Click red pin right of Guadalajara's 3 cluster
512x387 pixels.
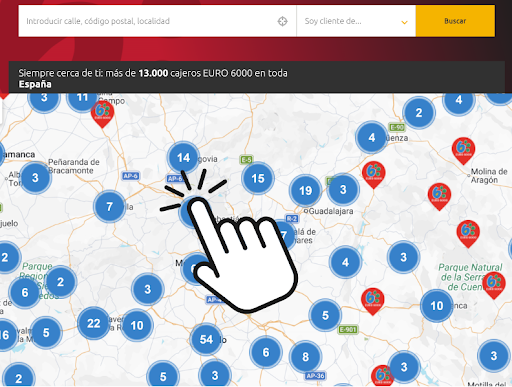pyautogui.click(x=374, y=175)
